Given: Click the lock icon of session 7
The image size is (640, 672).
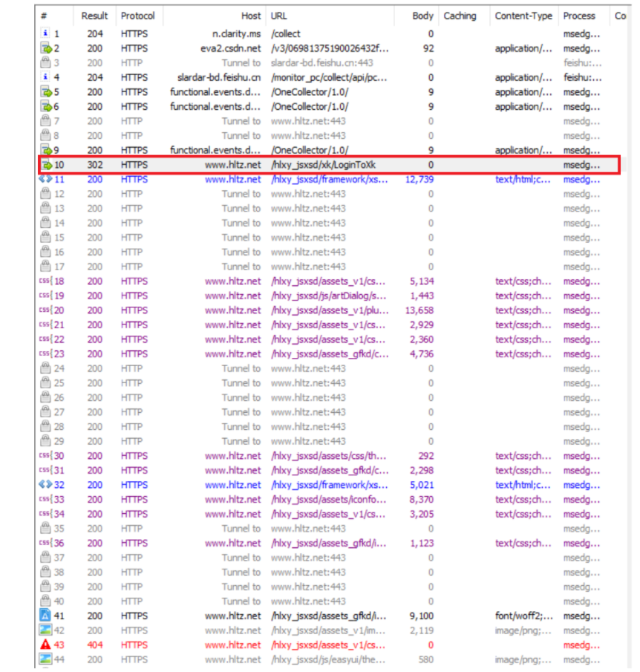Looking at the screenshot, I should pyautogui.click(x=45, y=121).
